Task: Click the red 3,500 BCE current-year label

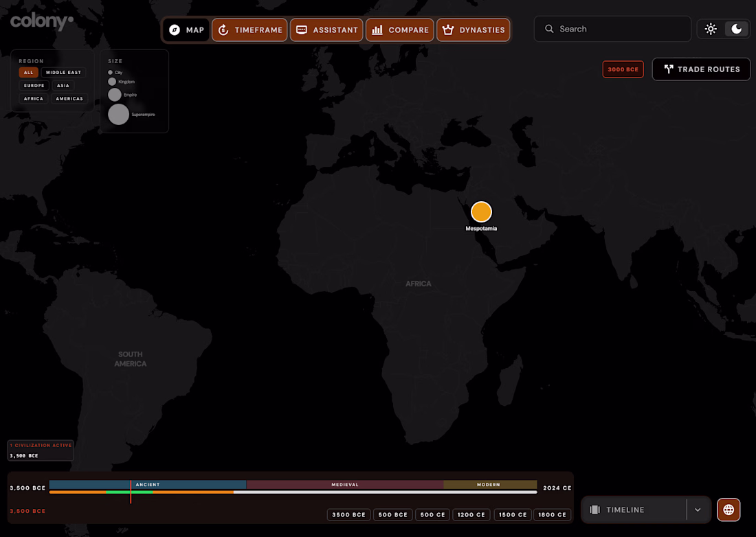Action: tap(27, 511)
